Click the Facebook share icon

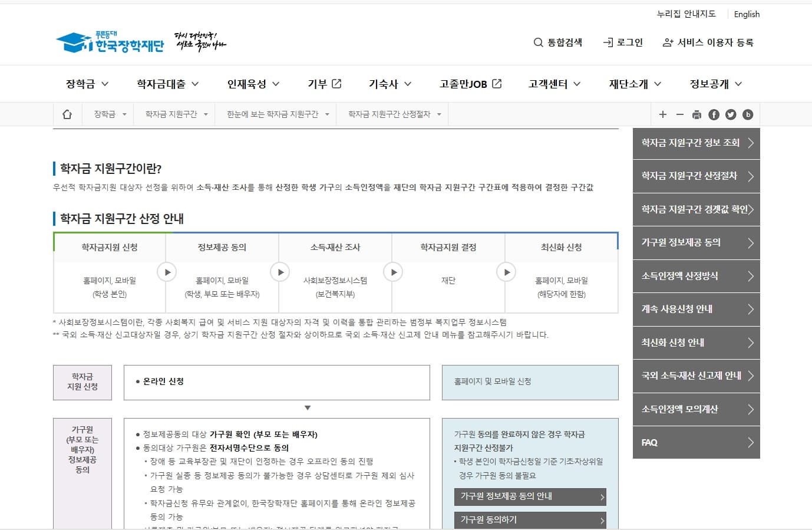click(x=714, y=114)
